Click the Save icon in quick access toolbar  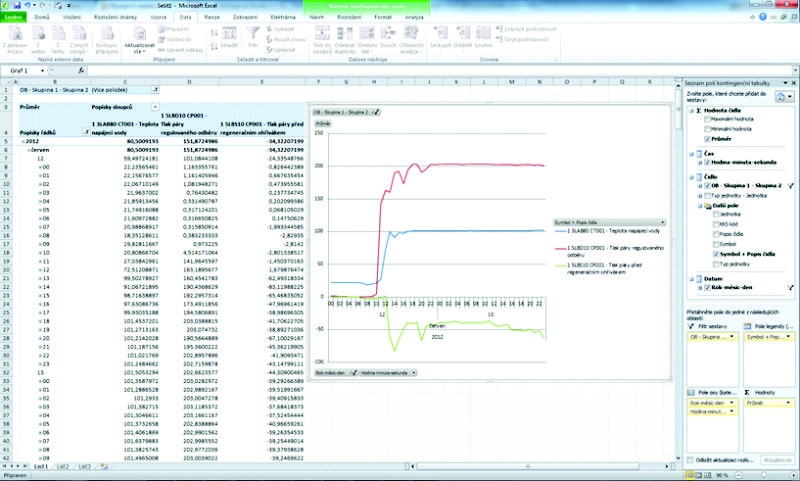(x=17, y=5)
